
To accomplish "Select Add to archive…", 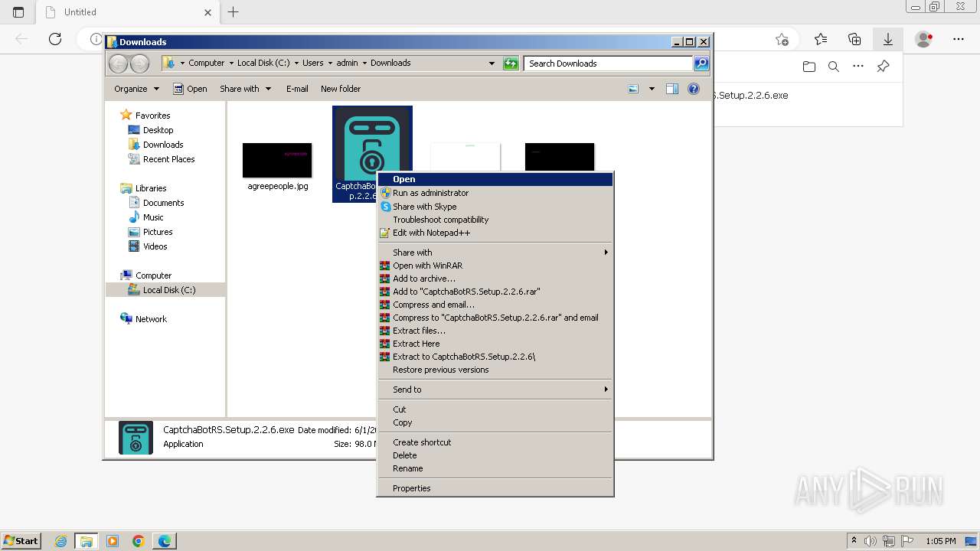I will pos(495,279).
